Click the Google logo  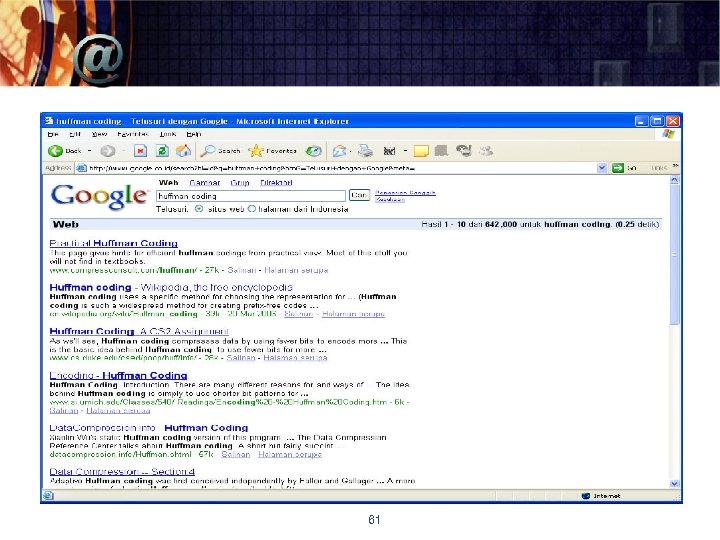pyautogui.click(x=99, y=197)
